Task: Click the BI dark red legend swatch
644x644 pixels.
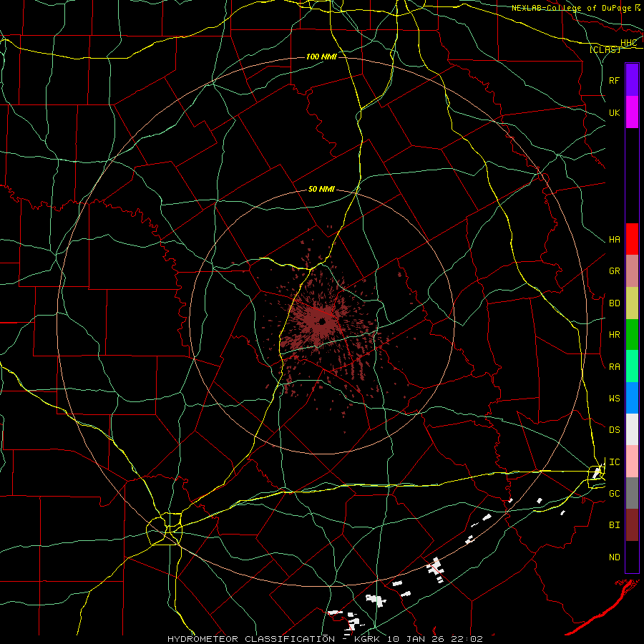Action: click(632, 525)
